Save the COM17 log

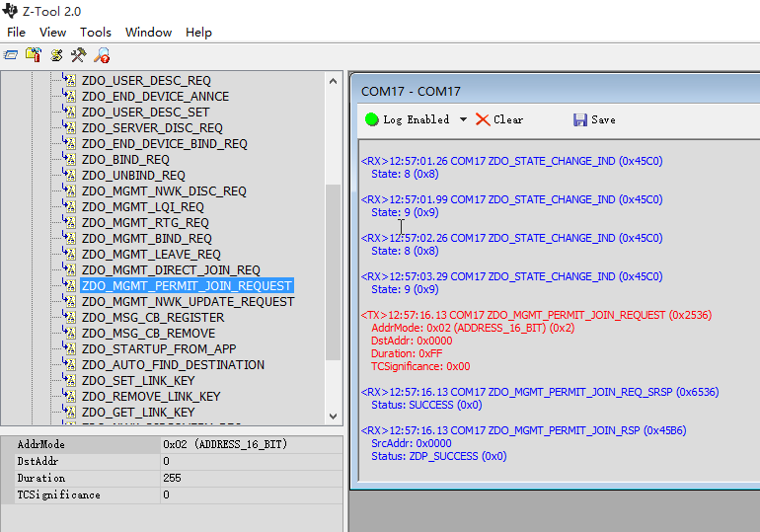(594, 119)
